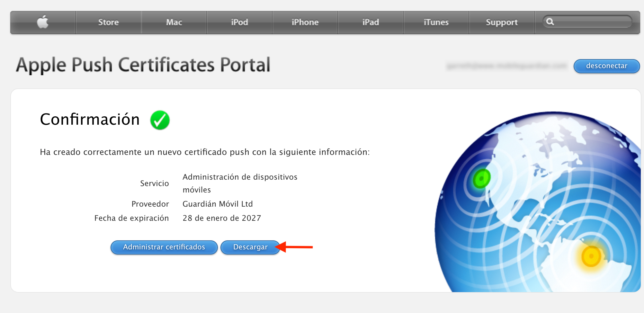
Task: Click the green confirmation checkmark icon
Action: point(160,120)
